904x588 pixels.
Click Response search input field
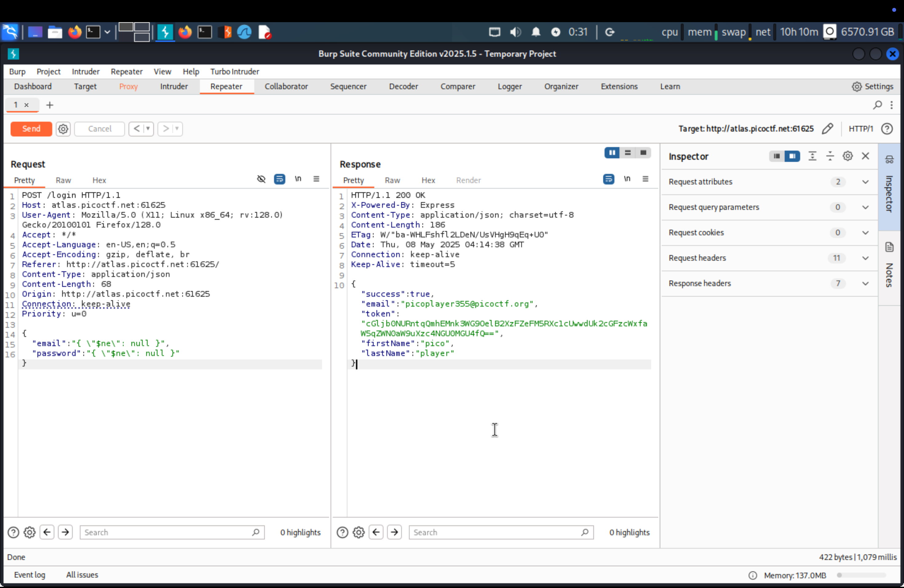(x=501, y=533)
